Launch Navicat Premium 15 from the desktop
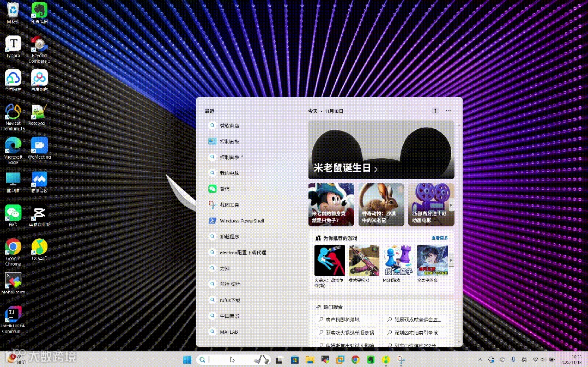The image size is (588, 367). coord(13,117)
